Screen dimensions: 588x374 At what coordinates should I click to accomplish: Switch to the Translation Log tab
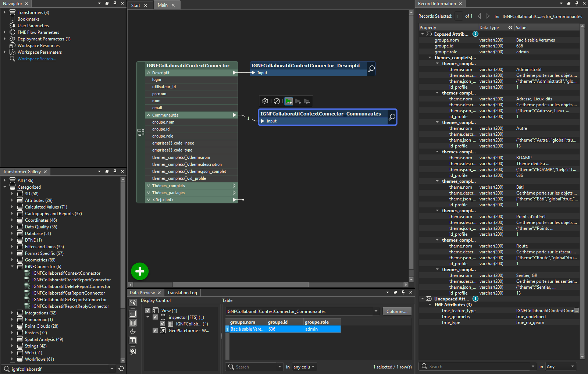coord(182,293)
